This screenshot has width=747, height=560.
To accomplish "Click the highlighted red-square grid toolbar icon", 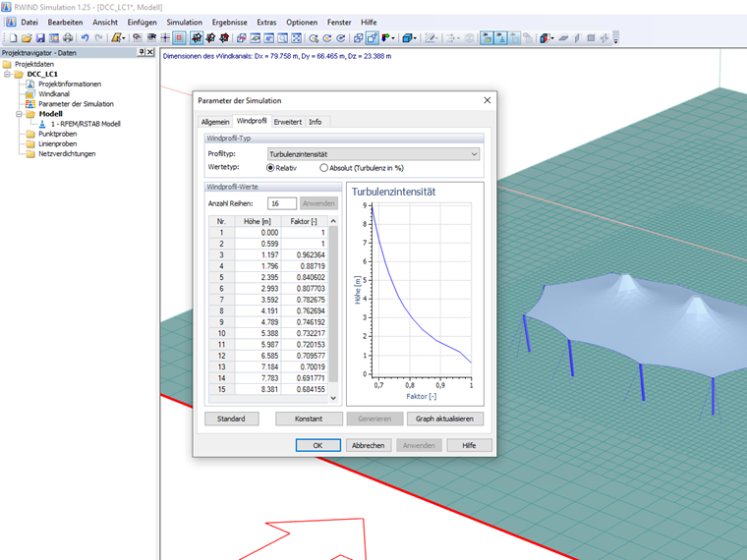I will click(x=179, y=38).
